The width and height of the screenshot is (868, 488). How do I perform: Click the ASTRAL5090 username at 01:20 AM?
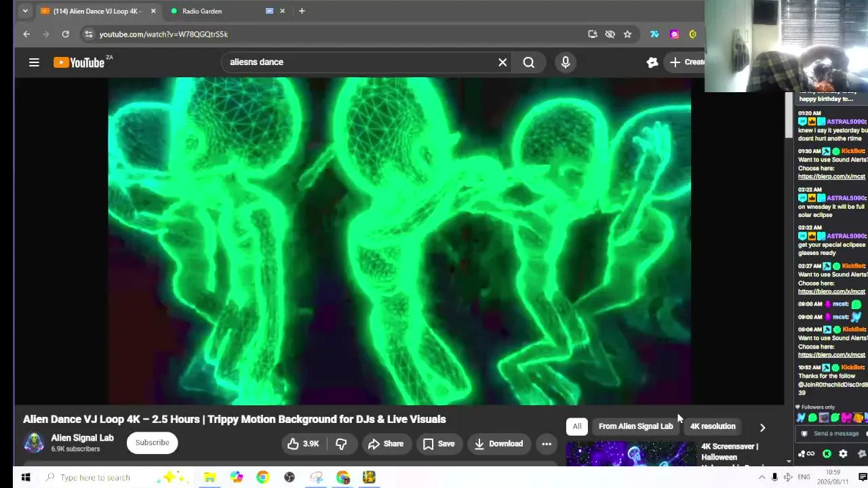pos(846,122)
